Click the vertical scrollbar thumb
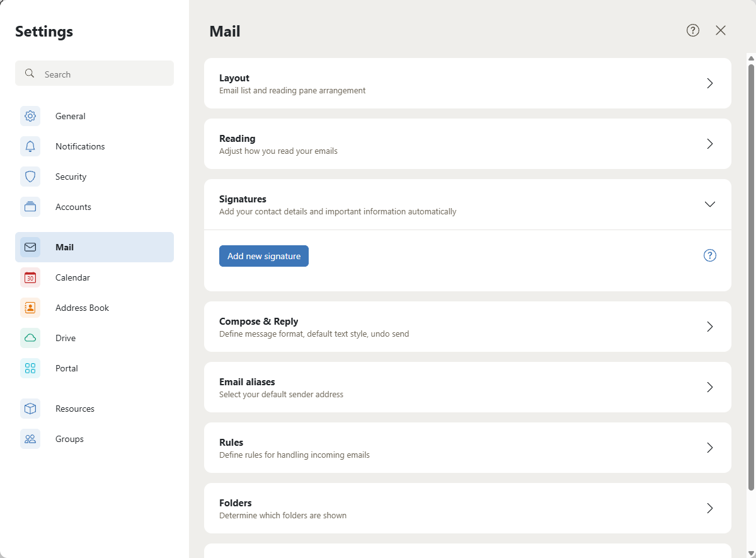 [750, 276]
